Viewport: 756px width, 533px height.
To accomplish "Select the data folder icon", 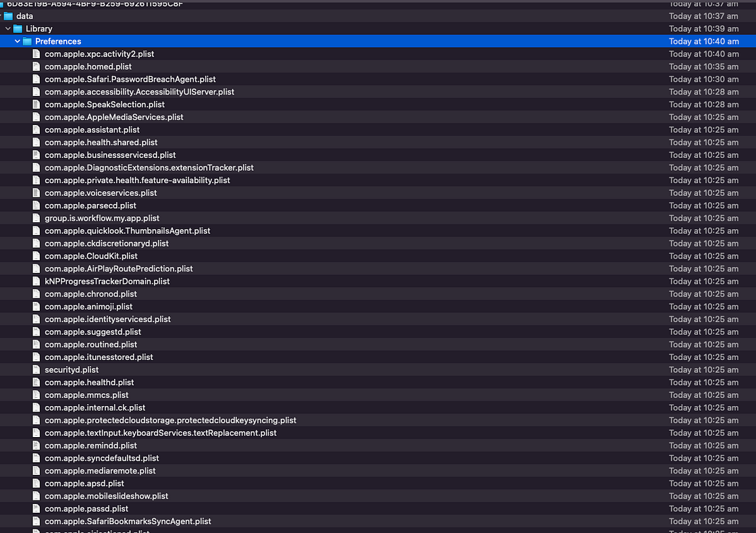I will tap(8, 16).
